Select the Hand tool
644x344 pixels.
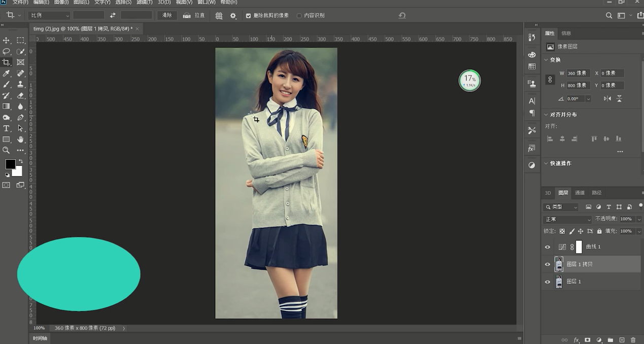20,140
